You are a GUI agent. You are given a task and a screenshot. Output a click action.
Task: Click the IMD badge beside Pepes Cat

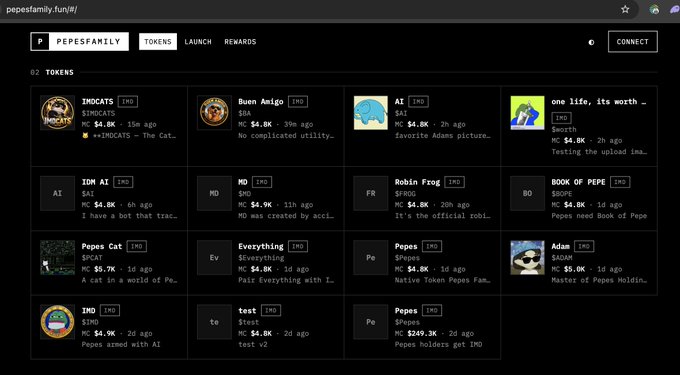pos(137,246)
